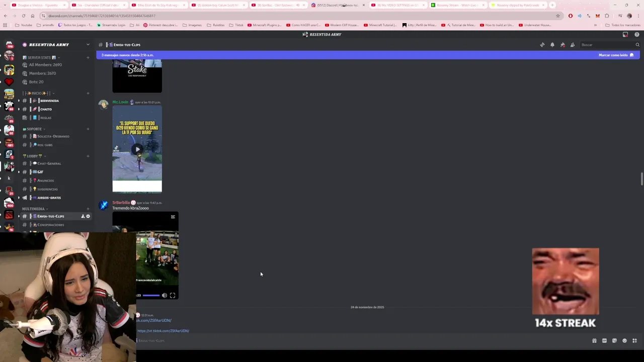Open Todos los marcadores folder
This screenshot has height=362, width=644.
[x=623, y=25]
